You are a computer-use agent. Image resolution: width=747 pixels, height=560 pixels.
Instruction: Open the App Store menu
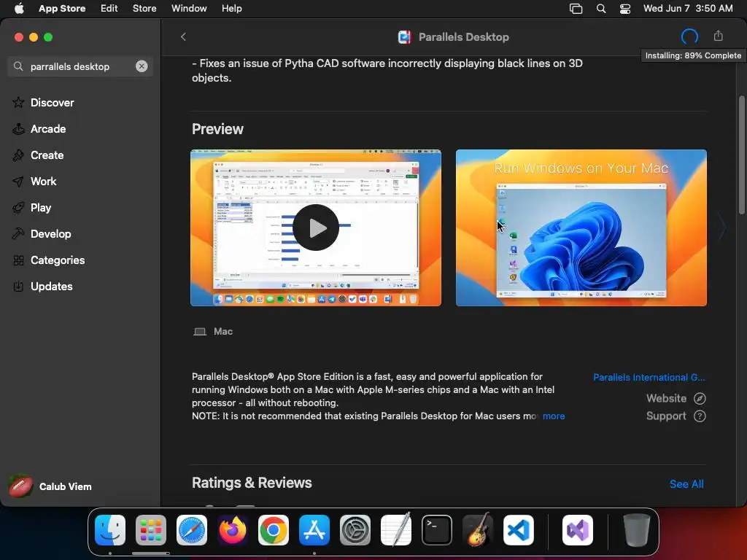(x=62, y=9)
